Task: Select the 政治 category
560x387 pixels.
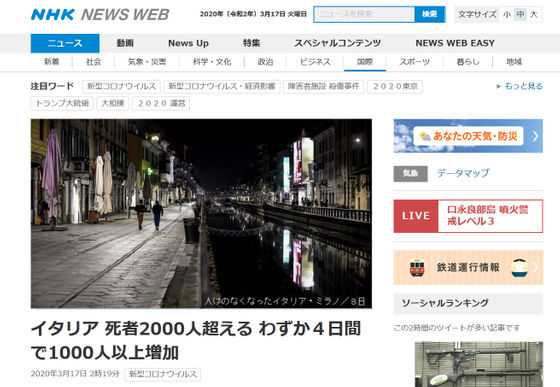Action: (265, 62)
